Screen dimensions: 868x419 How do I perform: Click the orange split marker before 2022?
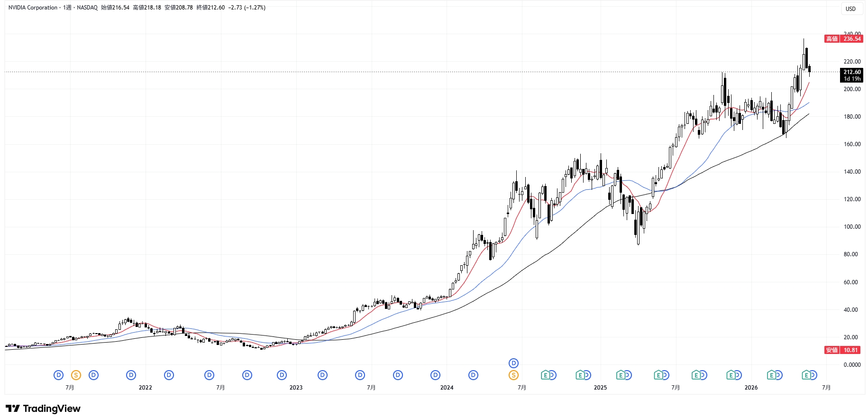click(x=76, y=375)
